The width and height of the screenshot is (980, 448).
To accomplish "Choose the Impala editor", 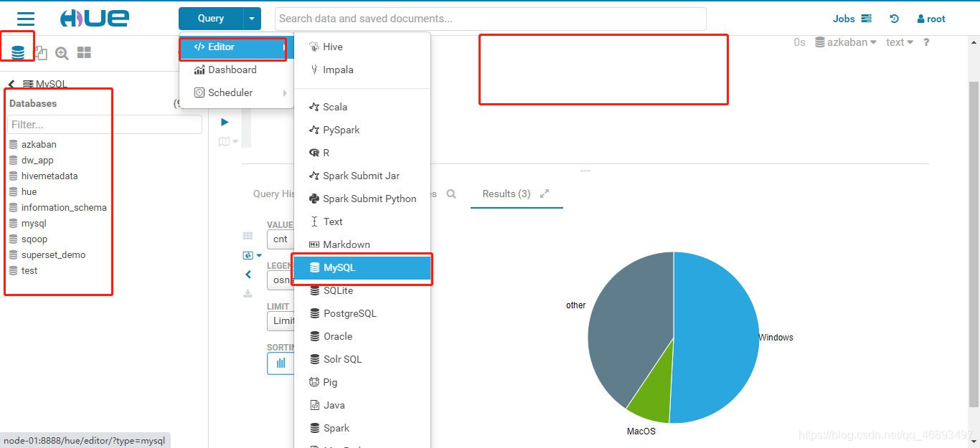I will 362,70.
